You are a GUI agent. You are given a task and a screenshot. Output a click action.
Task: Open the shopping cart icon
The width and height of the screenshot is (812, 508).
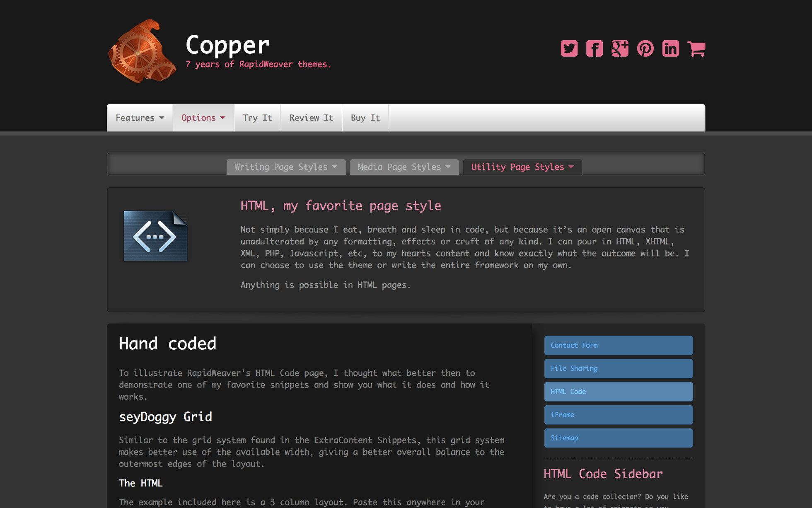tap(696, 48)
